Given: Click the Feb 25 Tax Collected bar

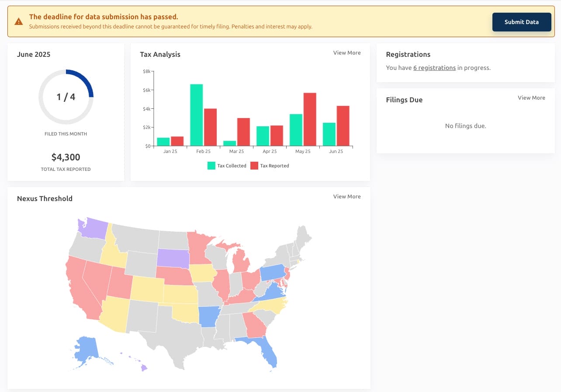Looking at the screenshot, I should (x=196, y=114).
